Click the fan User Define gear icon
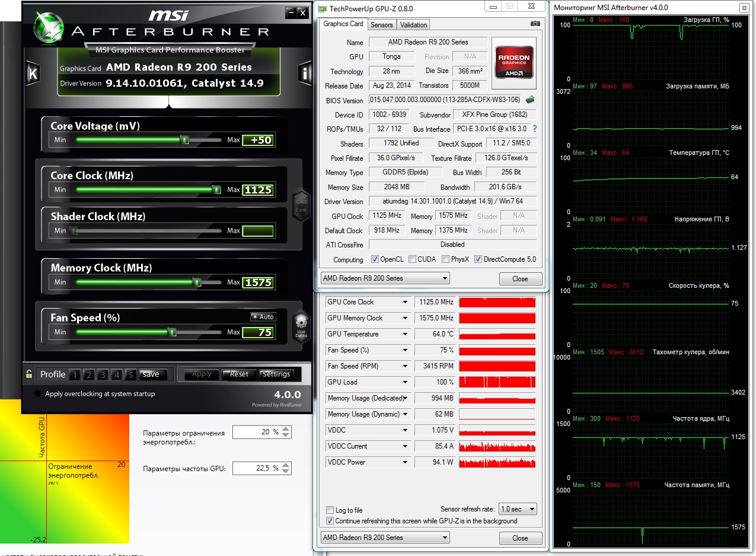 301,325
